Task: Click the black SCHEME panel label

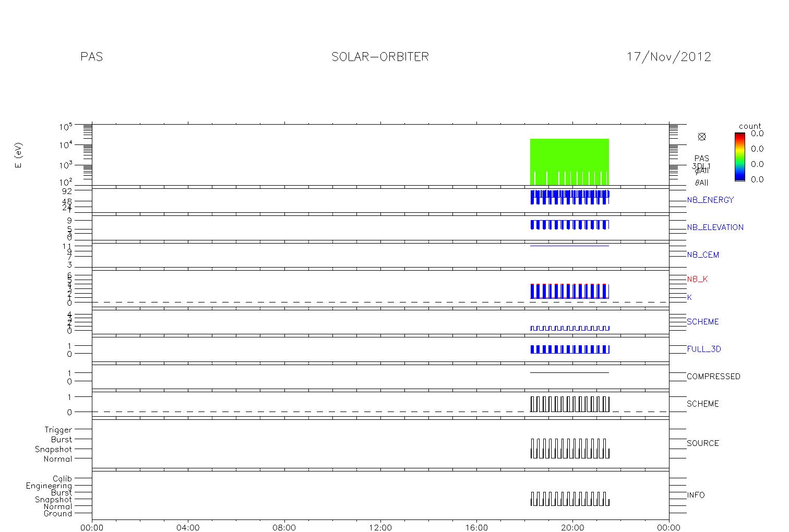Action: coord(703,404)
